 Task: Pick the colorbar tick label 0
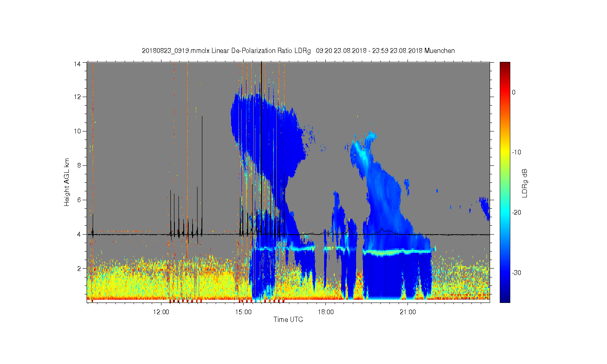point(514,92)
